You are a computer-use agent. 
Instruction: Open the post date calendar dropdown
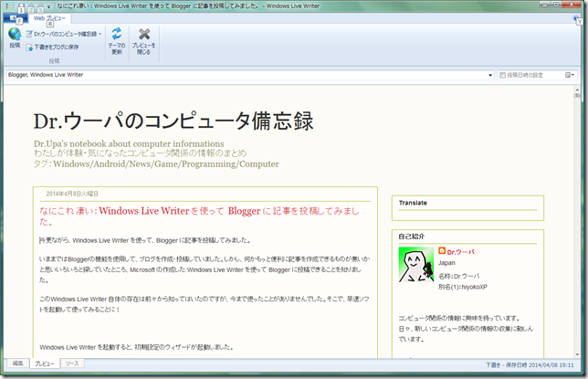(570, 75)
